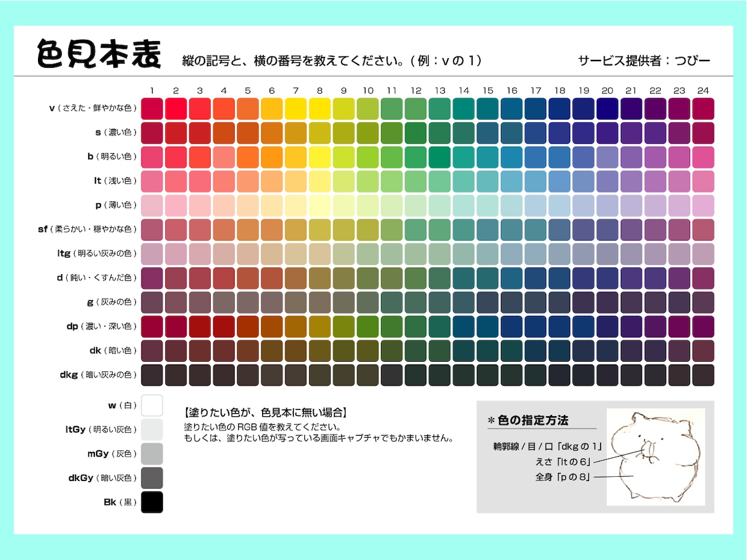This screenshot has height=560, width=747.
Task: Choose the lt row swatch under column 18
Action: pos(560,181)
